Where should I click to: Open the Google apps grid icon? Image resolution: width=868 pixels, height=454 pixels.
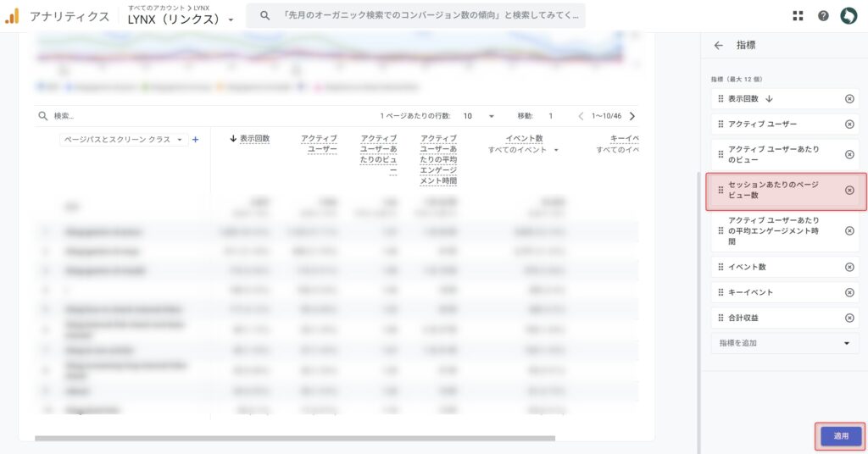(798, 16)
